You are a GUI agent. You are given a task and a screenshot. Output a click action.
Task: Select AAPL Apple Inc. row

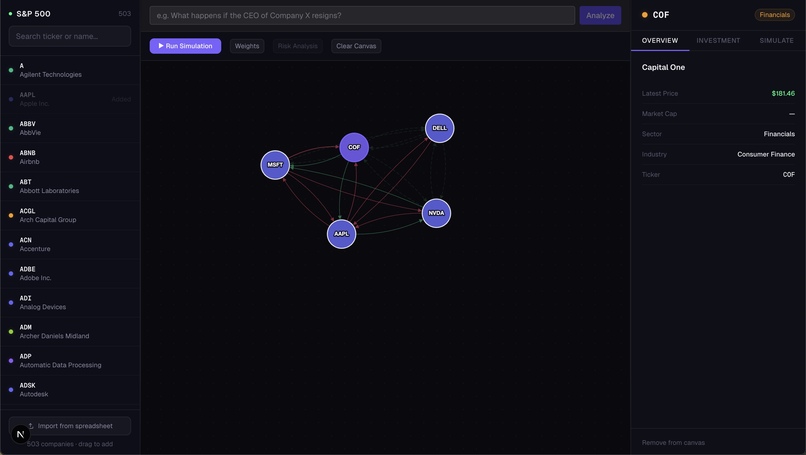(x=70, y=99)
